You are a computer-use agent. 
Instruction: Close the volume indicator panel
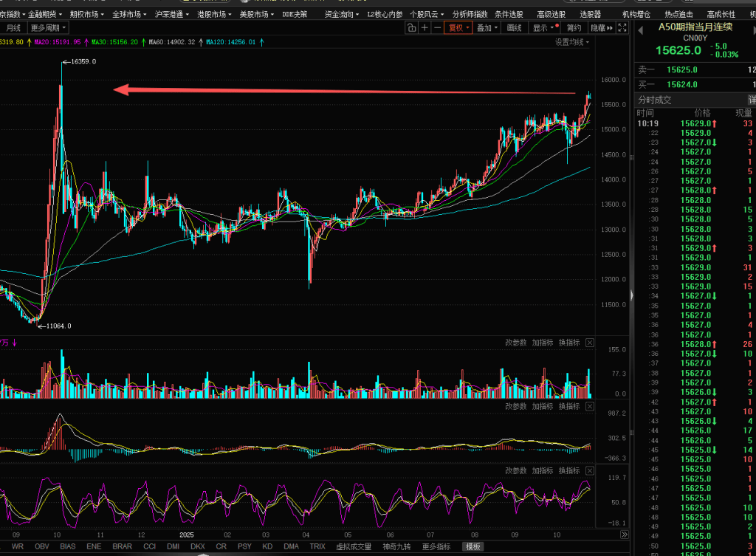(x=590, y=343)
